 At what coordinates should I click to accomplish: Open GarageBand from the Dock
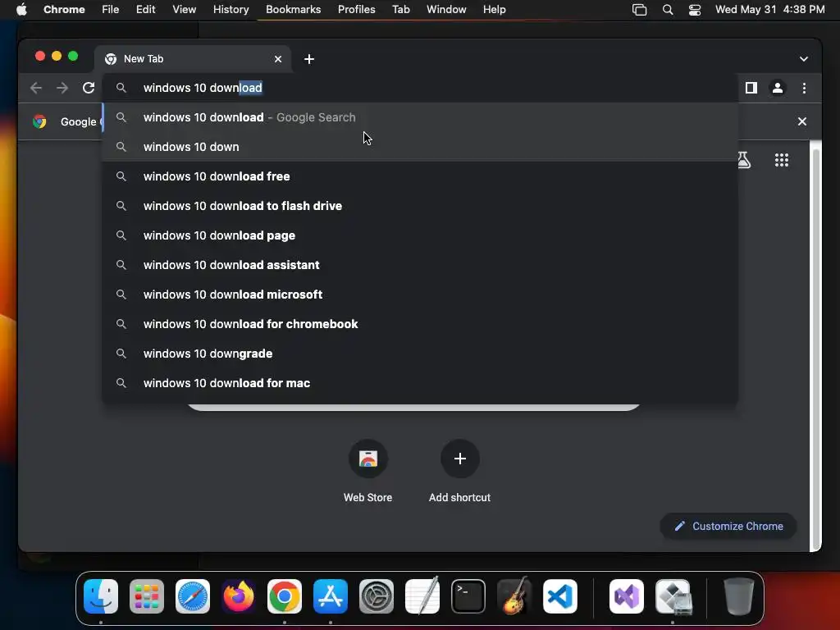pyautogui.click(x=514, y=596)
